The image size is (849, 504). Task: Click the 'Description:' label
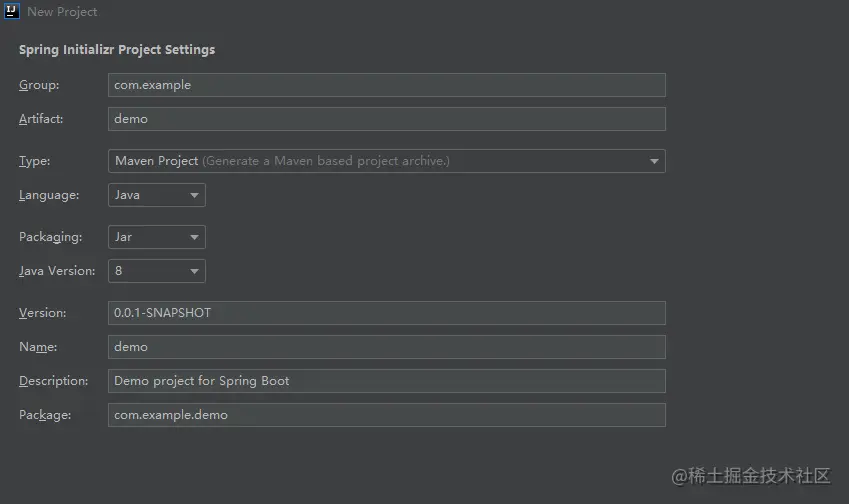[x=54, y=381]
